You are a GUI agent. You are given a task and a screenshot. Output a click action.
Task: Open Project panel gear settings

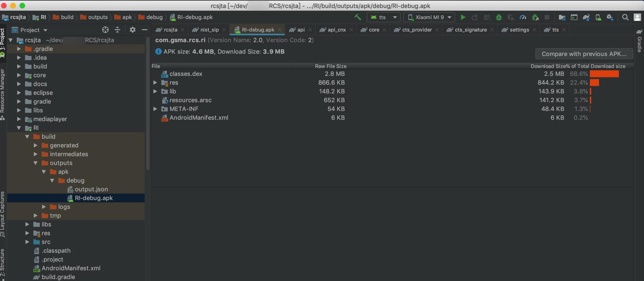(x=133, y=30)
